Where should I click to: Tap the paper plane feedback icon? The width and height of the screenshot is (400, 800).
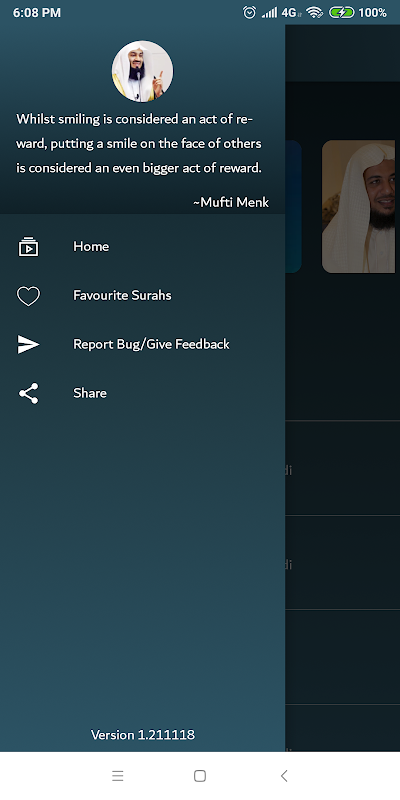click(x=29, y=344)
